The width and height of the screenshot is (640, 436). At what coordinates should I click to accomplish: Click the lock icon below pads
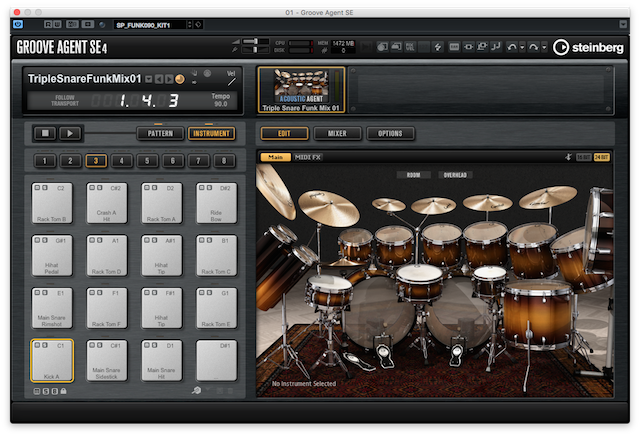[x=63, y=392]
